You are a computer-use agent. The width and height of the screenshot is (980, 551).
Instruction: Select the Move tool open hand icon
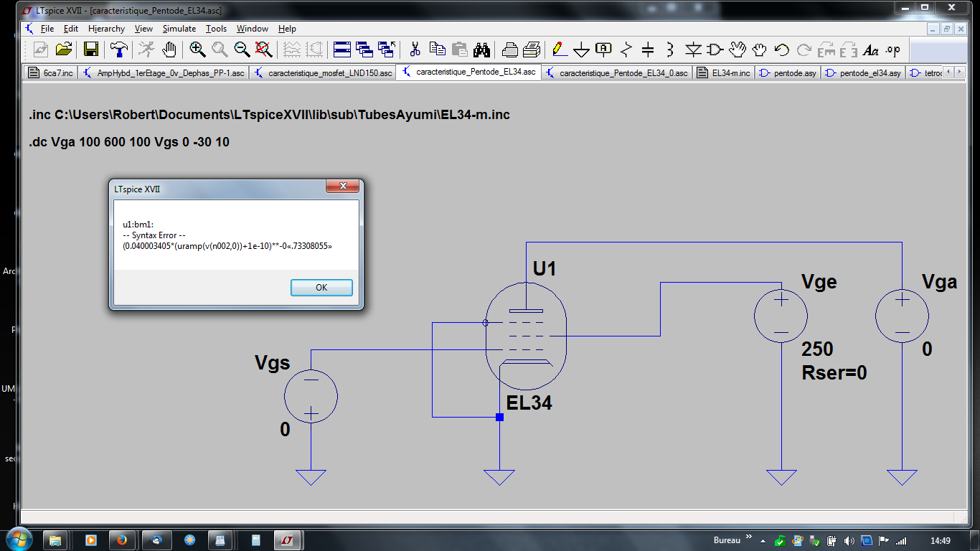(x=738, y=50)
